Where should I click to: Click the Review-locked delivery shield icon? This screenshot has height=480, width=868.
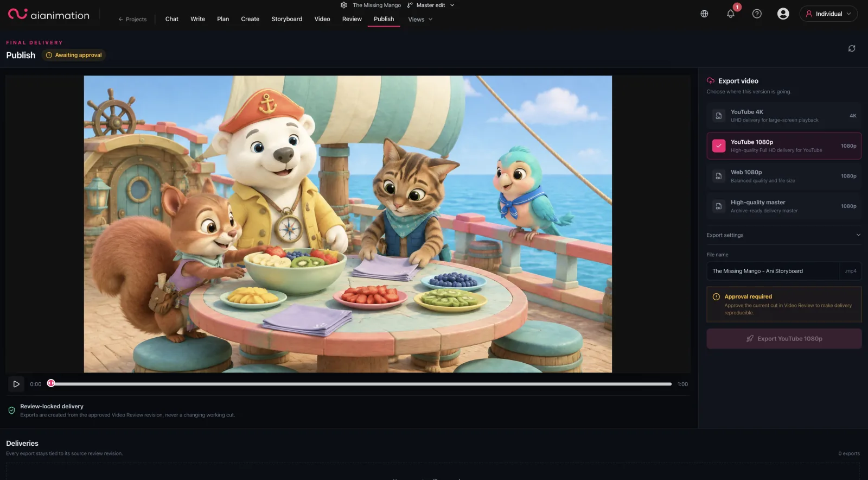11,410
